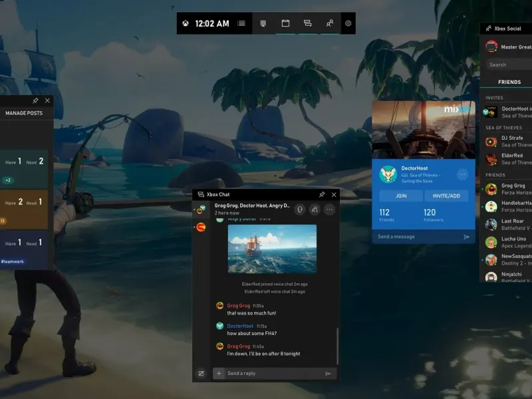Select the FRIENDS tab

click(x=509, y=82)
